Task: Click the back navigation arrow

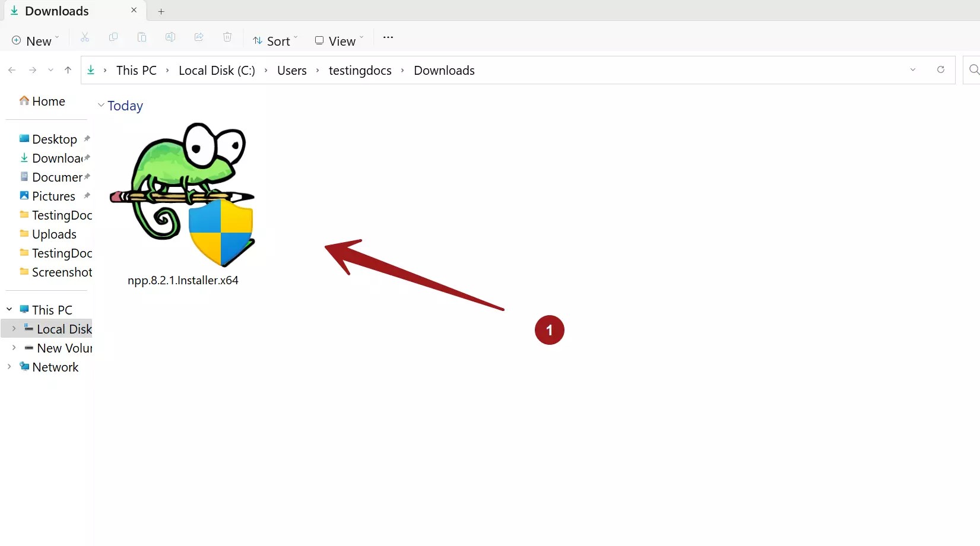Action: (x=12, y=69)
